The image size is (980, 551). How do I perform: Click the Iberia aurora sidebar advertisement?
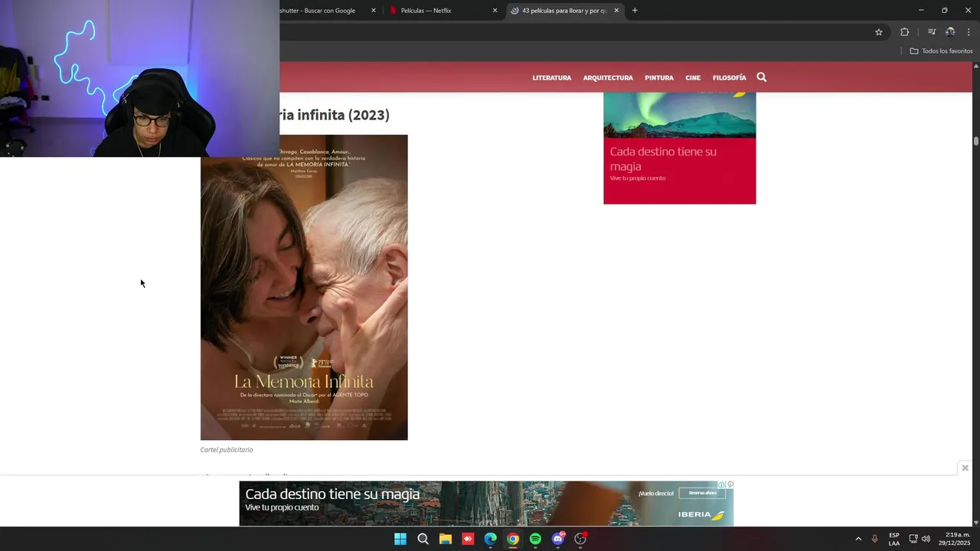(679, 148)
